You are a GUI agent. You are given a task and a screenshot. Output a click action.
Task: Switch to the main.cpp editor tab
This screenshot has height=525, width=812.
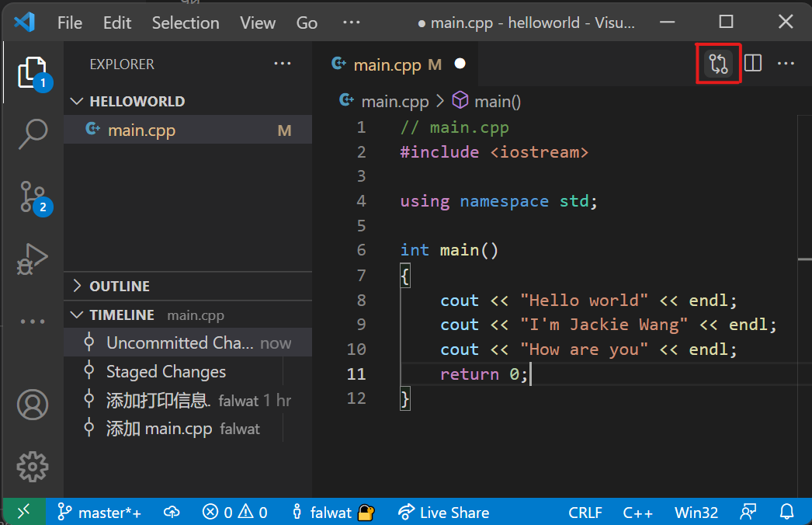(x=387, y=64)
